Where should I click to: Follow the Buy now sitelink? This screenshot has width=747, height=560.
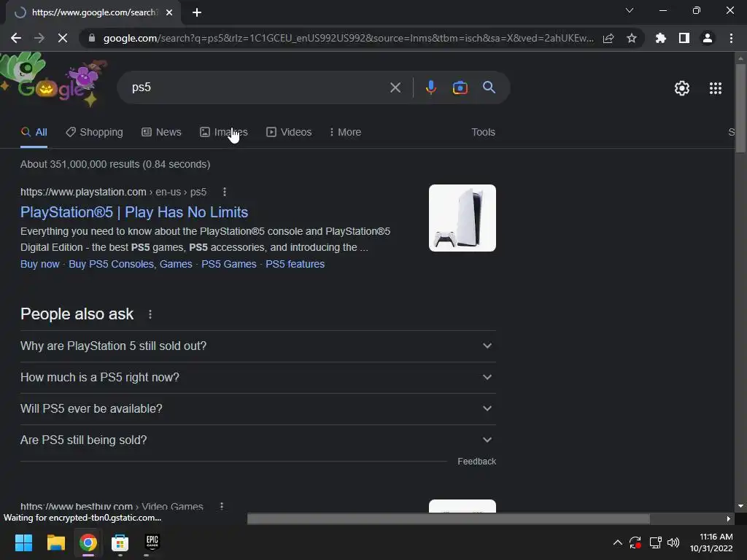40,264
